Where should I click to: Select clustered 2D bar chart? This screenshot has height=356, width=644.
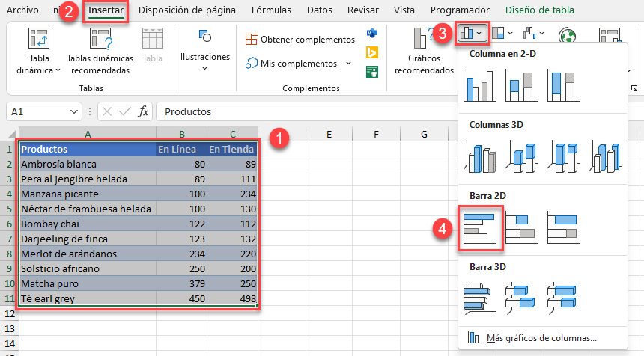click(x=480, y=227)
